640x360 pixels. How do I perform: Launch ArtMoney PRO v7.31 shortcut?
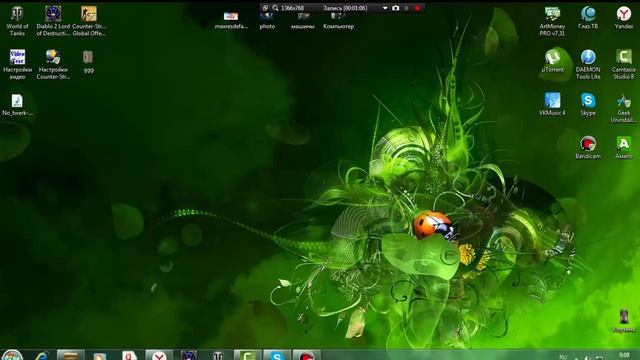(552, 21)
